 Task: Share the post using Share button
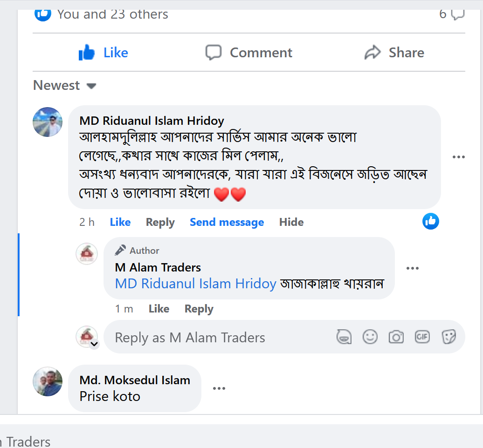click(394, 53)
